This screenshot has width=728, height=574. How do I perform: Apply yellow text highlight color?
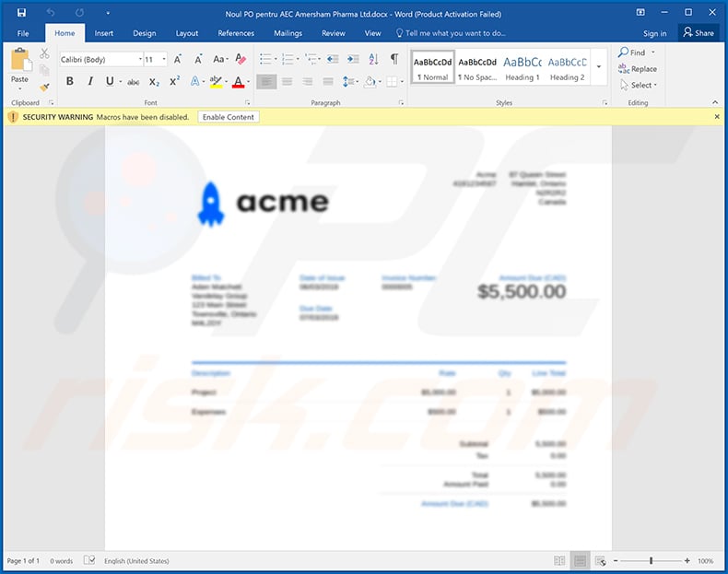[x=216, y=82]
